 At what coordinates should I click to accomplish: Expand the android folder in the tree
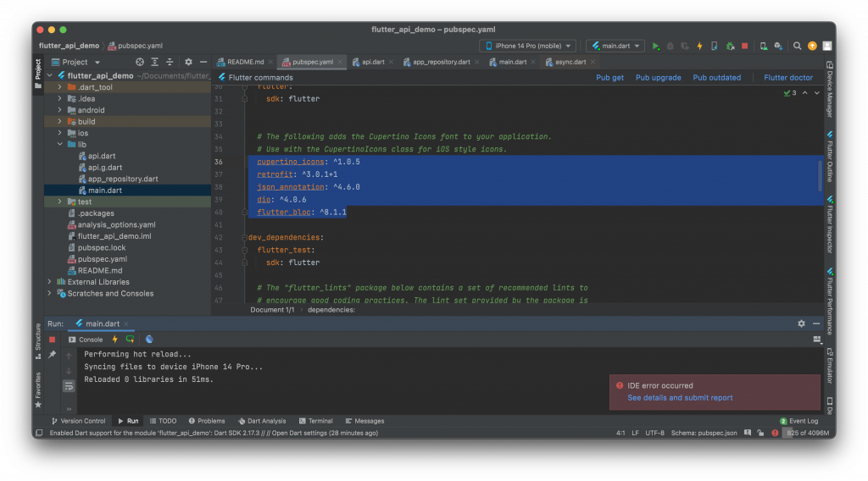60,110
